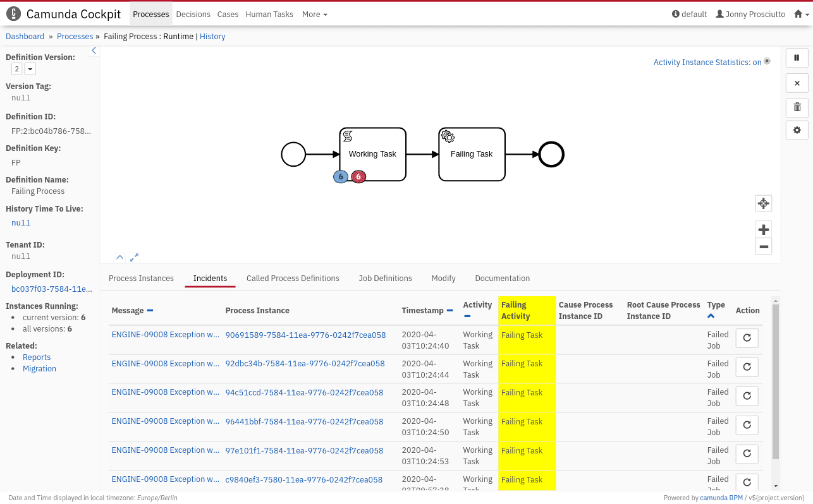
Task: Navigate to Dashboard breadcrumb link
Action: pos(25,36)
